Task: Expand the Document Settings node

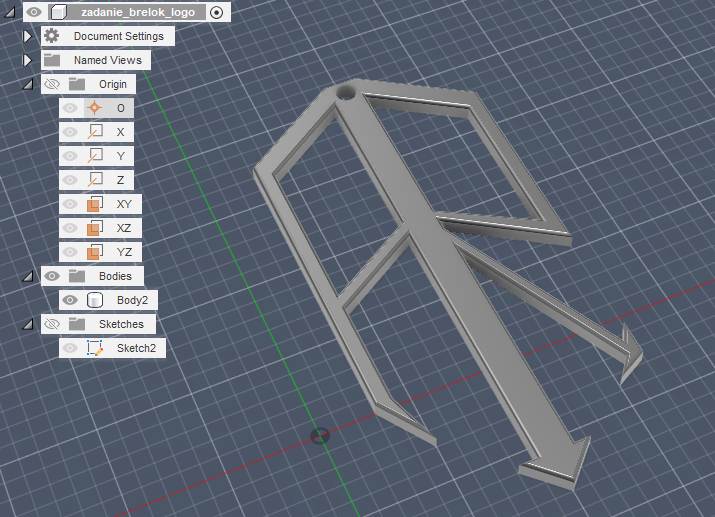Action: pos(27,36)
